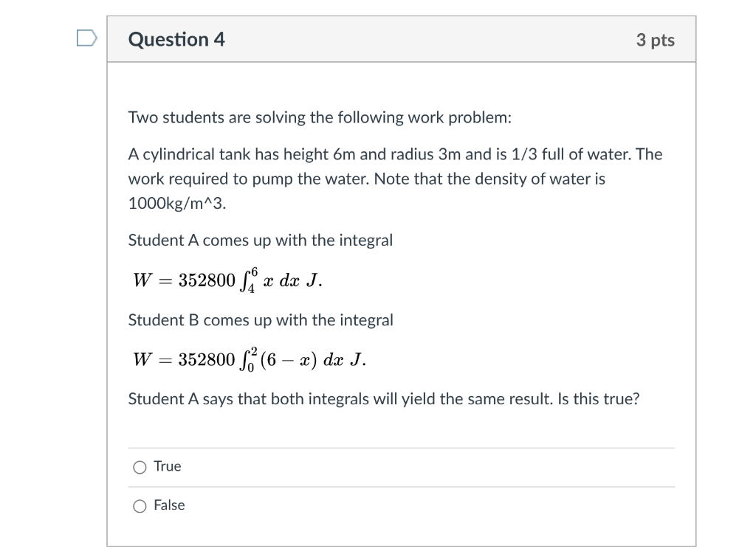Click Student B's integral from 0 to 2
The height and width of the screenshot is (557, 756).
[250, 359]
